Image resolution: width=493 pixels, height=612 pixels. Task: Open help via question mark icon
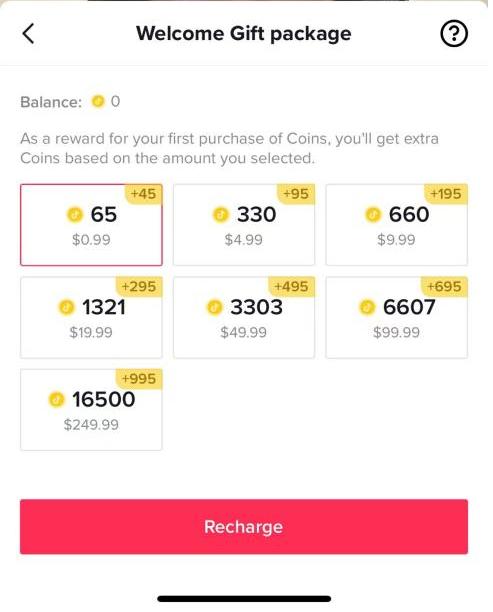click(x=454, y=34)
